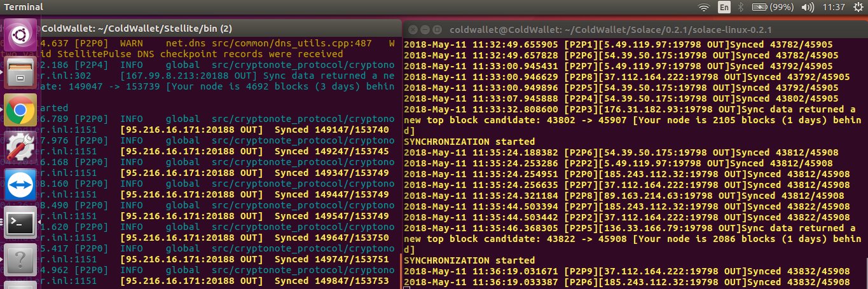Click 'Synced 149447/153749' in Stellite terminal
This screenshot has width=868, height=289.
[332, 194]
